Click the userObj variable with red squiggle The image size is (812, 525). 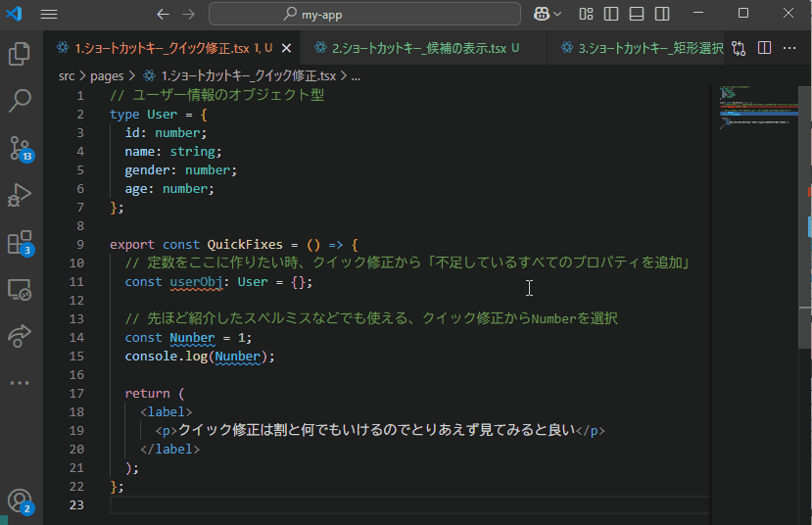click(196, 282)
